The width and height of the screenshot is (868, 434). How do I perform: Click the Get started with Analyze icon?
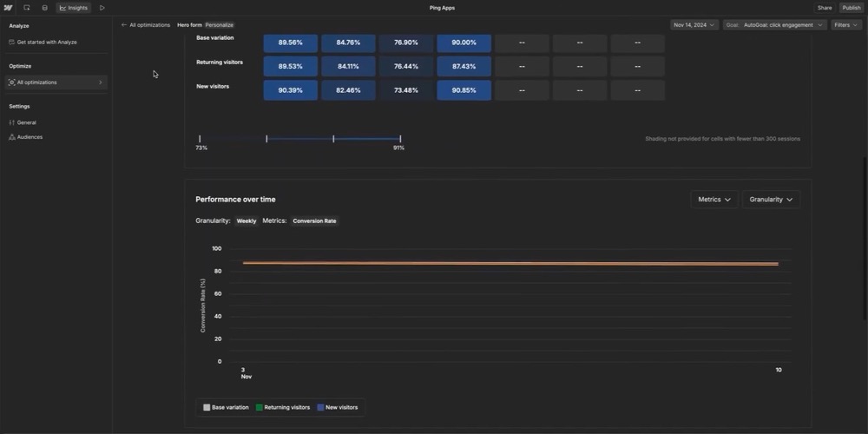[12, 42]
